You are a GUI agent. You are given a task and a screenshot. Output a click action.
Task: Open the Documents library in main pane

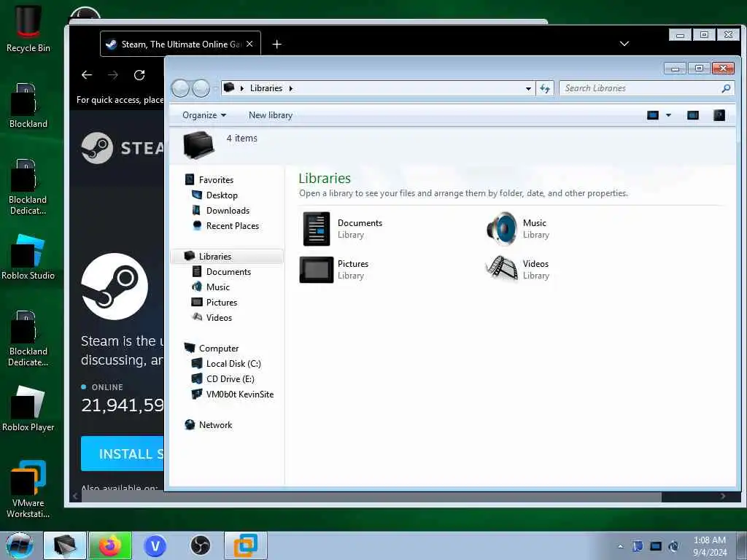pyautogui.click(x=343, y=228)
